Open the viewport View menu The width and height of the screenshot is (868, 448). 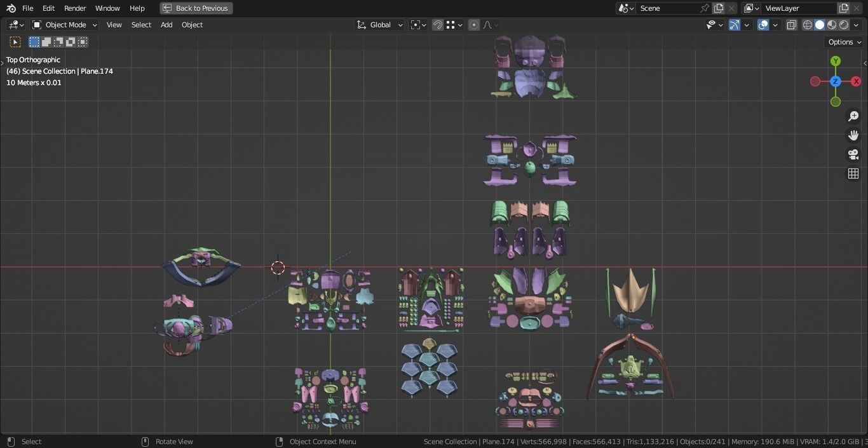[x=114, y=25]
